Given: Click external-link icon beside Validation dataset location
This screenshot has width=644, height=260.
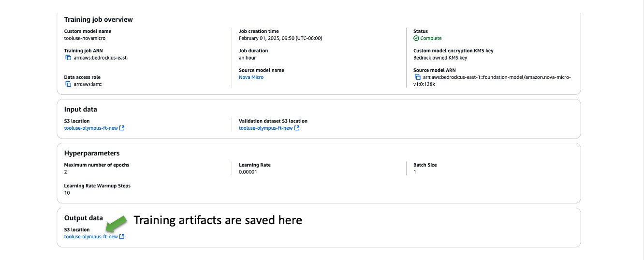Looking at the screenshot, I should click(297, 128).
